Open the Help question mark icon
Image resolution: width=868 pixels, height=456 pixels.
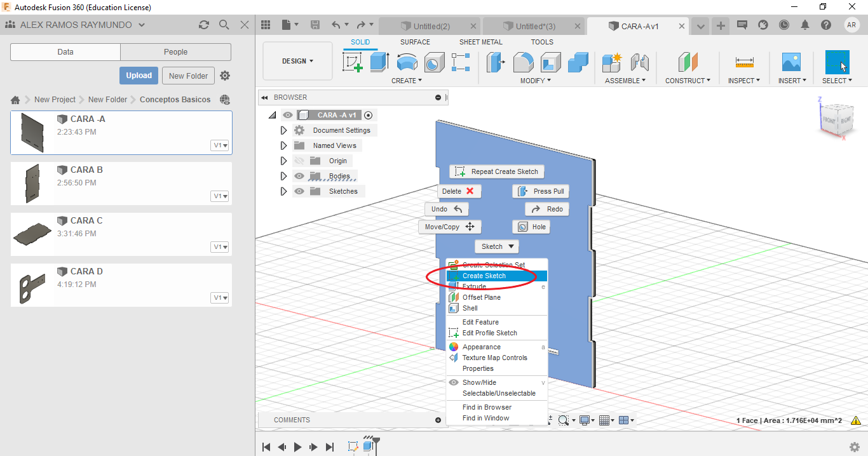(x=826, y=25)
